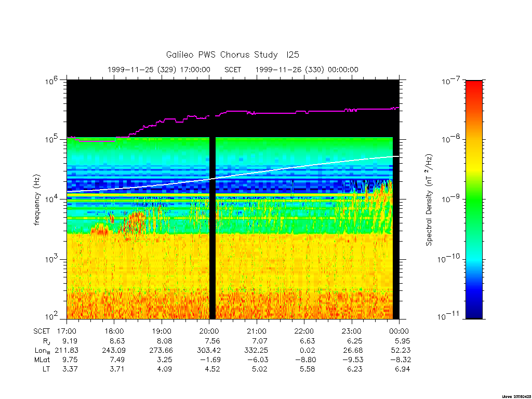Click the plot title Galileo PWS Chorus Study I25
This screenshot has height=399, width=532.
(x=232, y=55)
